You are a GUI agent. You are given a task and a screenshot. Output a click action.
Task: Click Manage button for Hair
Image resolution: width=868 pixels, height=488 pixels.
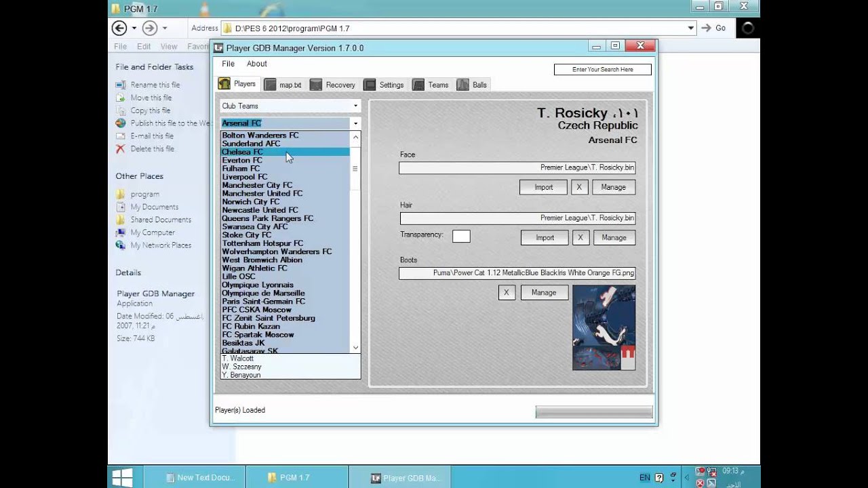[614, 238]
